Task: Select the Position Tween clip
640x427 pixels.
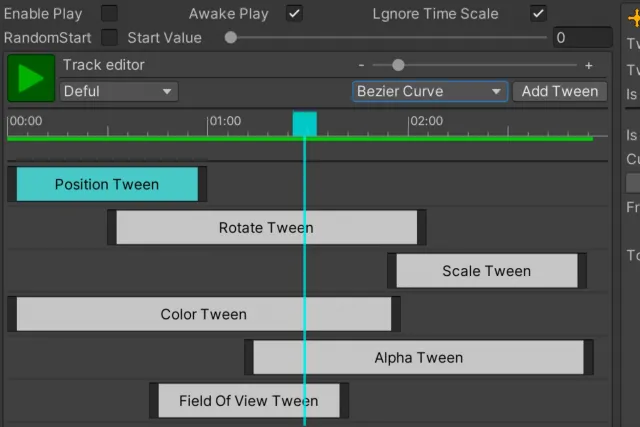Action: (107, 184)
